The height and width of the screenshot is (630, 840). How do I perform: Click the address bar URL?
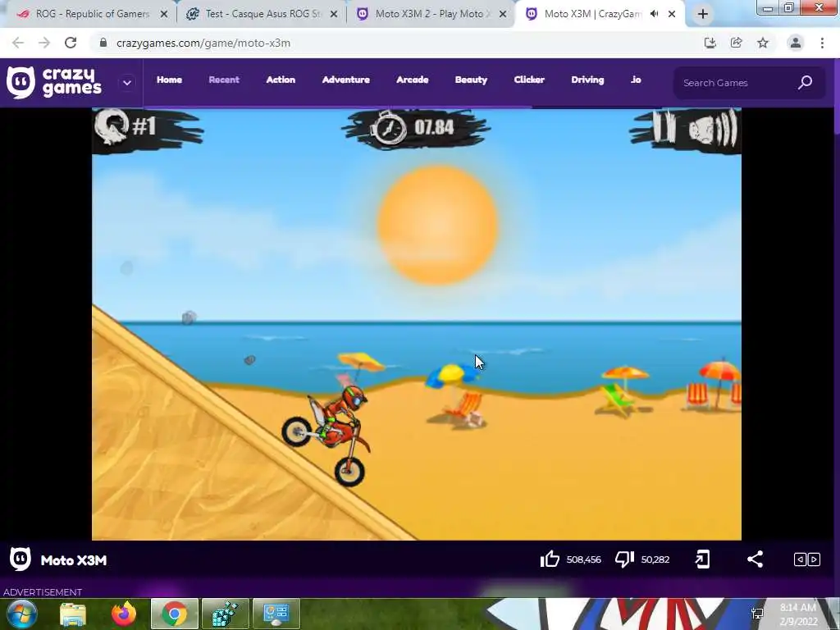point(203,43)
